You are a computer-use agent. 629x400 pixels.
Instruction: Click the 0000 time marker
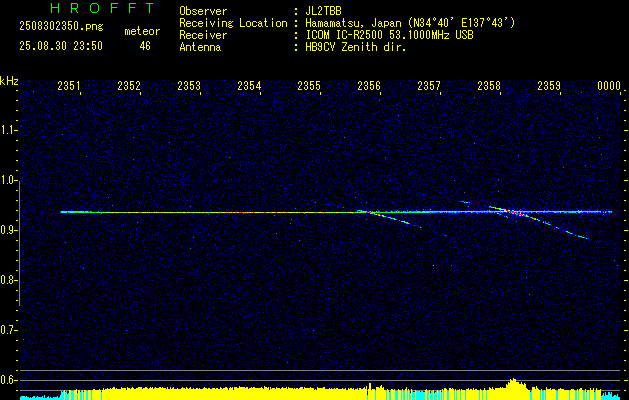point(609,86)
